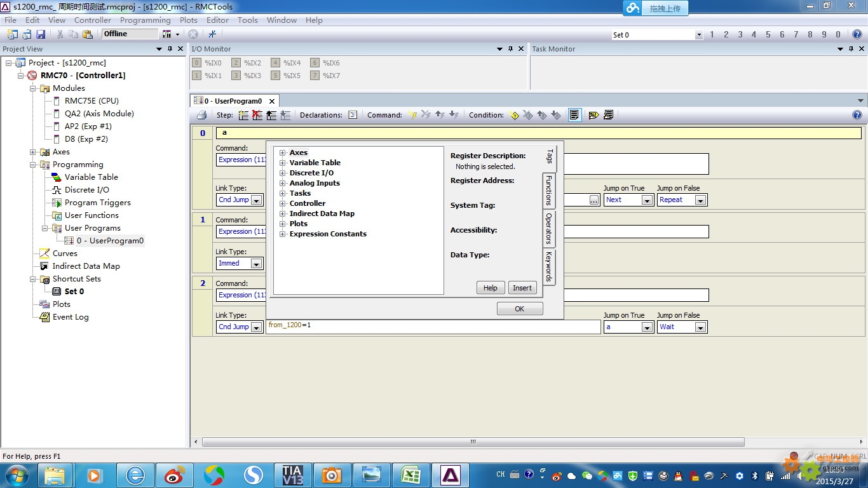Click the Add Condition yellow diamond icon

514,115
